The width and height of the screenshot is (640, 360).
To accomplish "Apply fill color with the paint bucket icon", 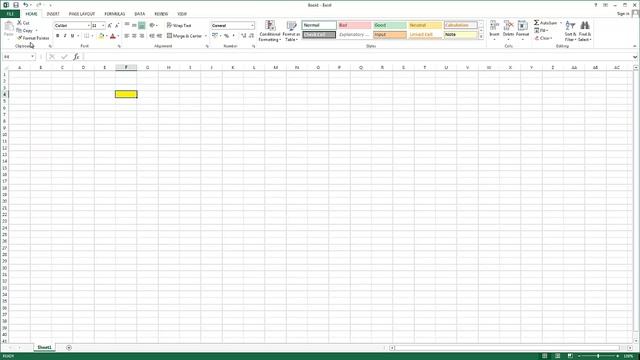I will click(x=101, y=36).
